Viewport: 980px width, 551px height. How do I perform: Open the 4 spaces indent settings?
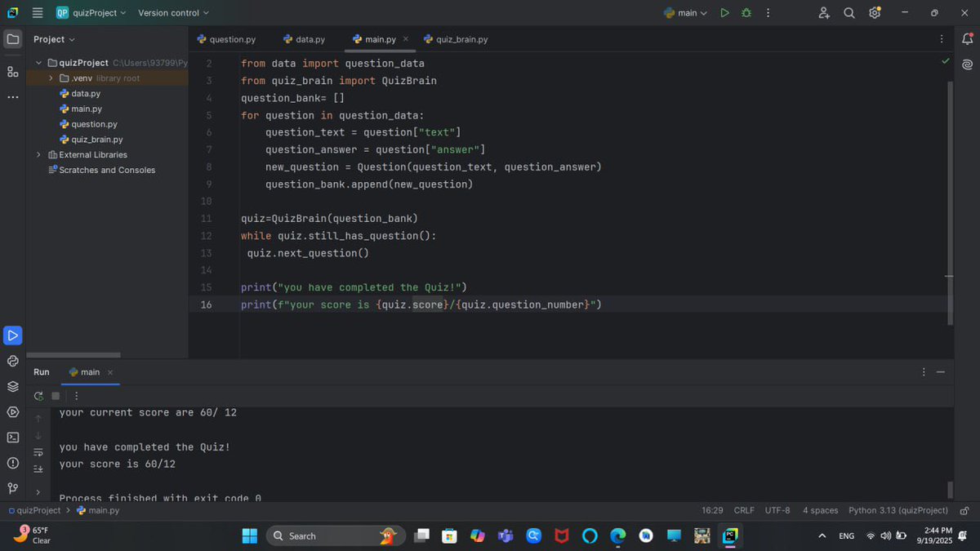(x=820, y=510)
